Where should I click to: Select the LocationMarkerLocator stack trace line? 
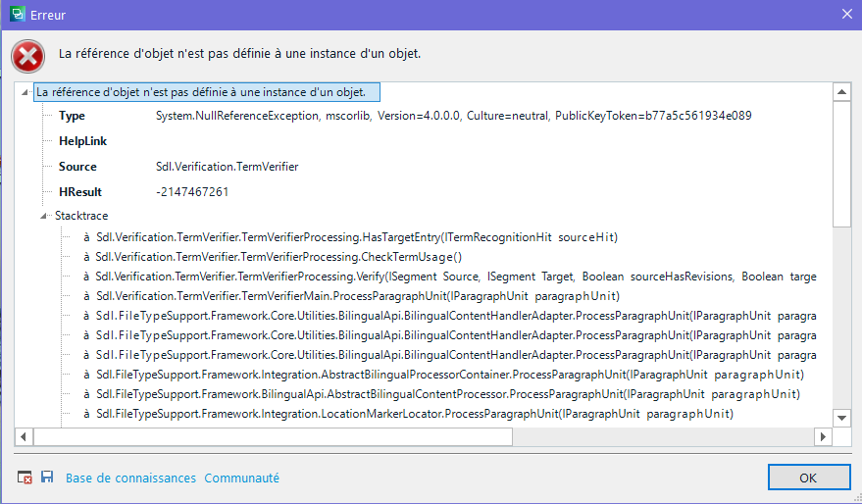pyautogui.click(x=409, y=414)
